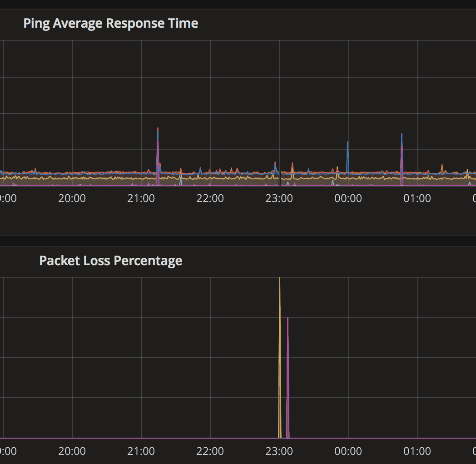Click the 01:00 label on packet loss axis
476x464 pixels.
click(x=417, y=451)
